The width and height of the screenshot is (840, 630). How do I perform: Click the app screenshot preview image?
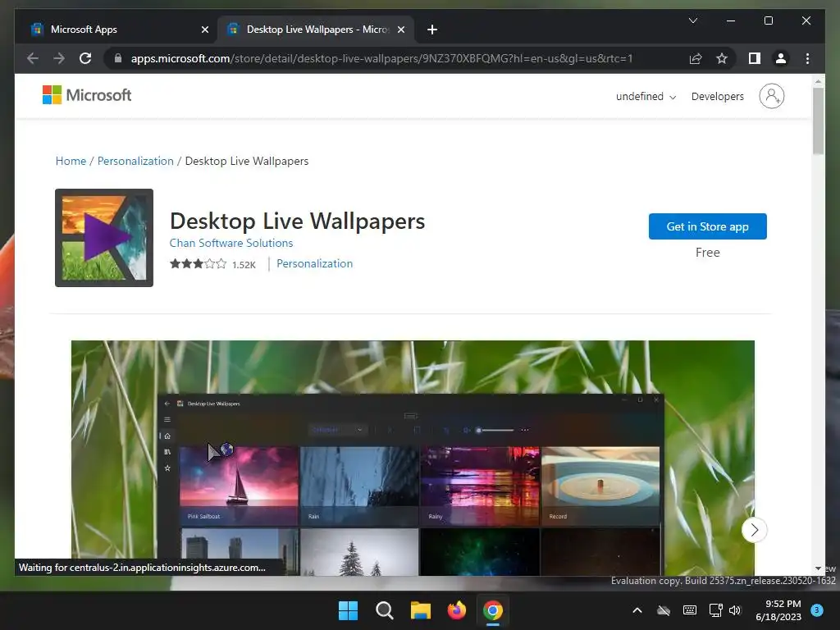[413, 458]
